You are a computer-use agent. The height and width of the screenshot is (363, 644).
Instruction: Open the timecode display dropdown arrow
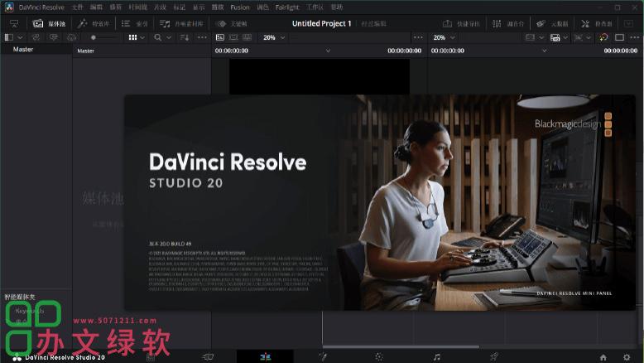pyautogui.click(x=565, y=37)
